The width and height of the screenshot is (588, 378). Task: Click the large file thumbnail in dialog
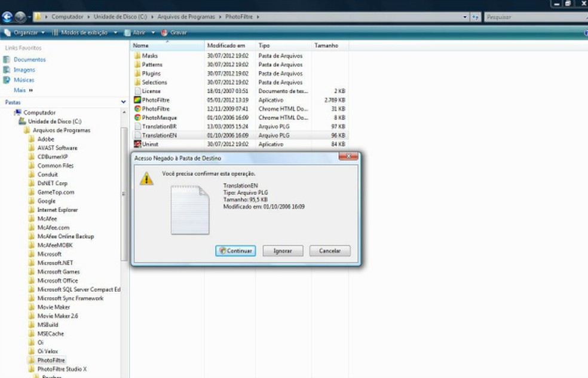coord(190,210)
